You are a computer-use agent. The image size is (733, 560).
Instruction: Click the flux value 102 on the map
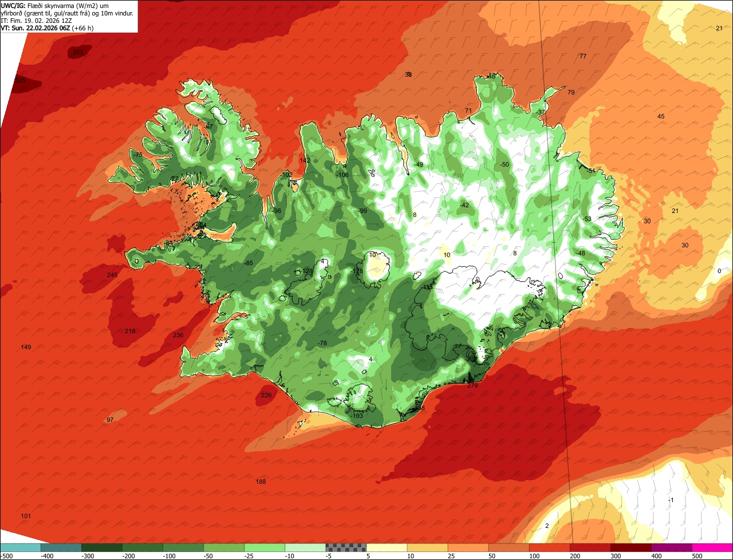(x=287, y=175)
